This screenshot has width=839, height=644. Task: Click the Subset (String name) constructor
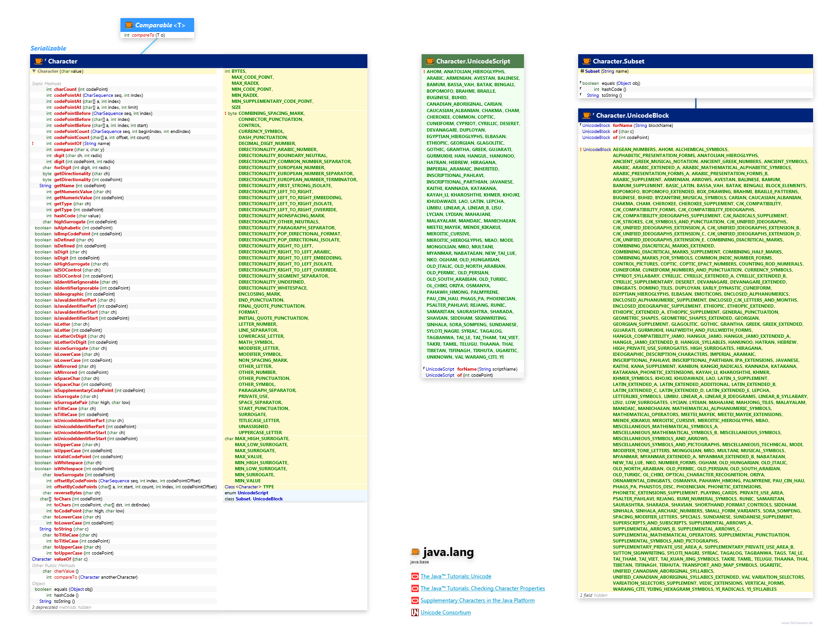tap(607, 71)
